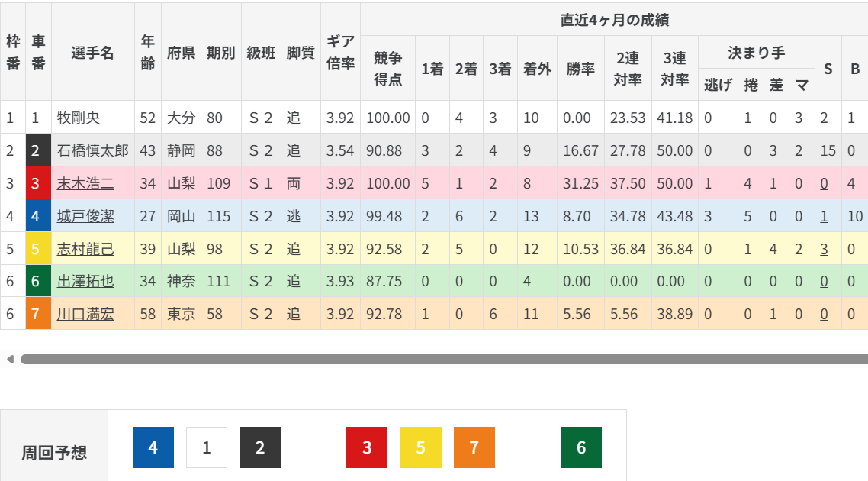Click the white number 1 prediction box
This screenshot has height=481, width=868.
(206, 447)
